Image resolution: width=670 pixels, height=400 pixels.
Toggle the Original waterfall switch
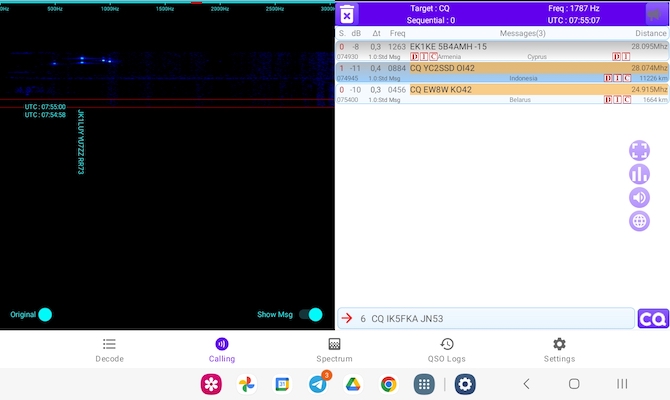[45, 315]
